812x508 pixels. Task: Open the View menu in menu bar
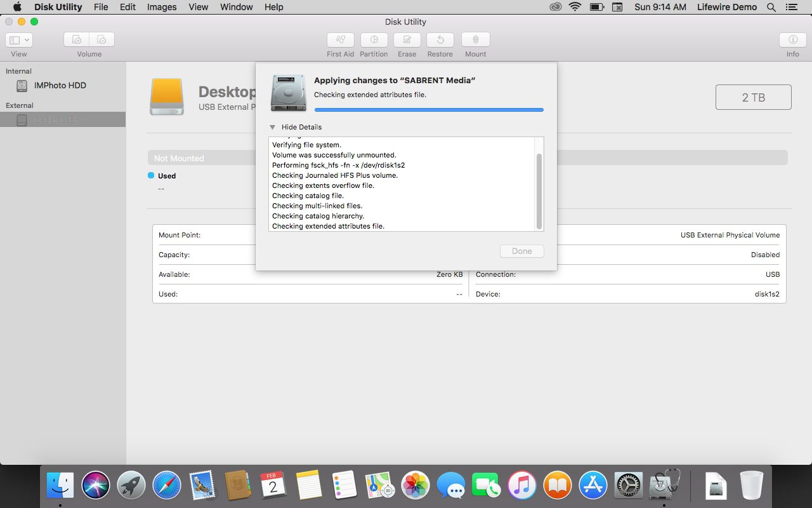point(199,7)
